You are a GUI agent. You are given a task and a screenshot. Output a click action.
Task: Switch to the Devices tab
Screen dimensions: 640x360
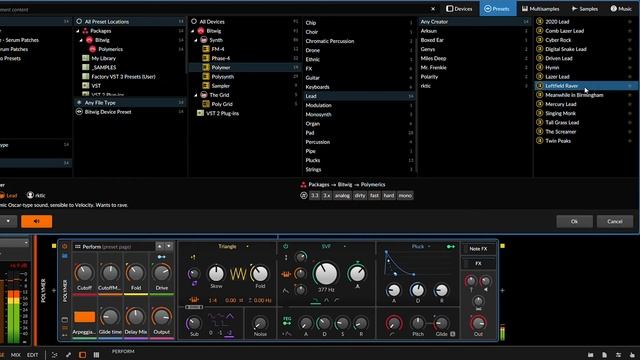(459, 9)
